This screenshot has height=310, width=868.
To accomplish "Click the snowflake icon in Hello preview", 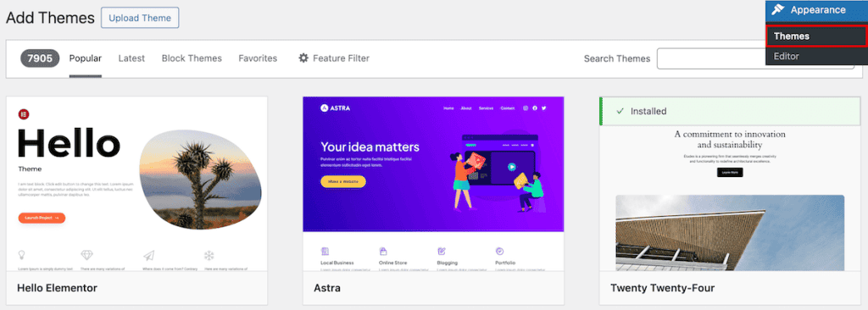I will click(209, 255).
